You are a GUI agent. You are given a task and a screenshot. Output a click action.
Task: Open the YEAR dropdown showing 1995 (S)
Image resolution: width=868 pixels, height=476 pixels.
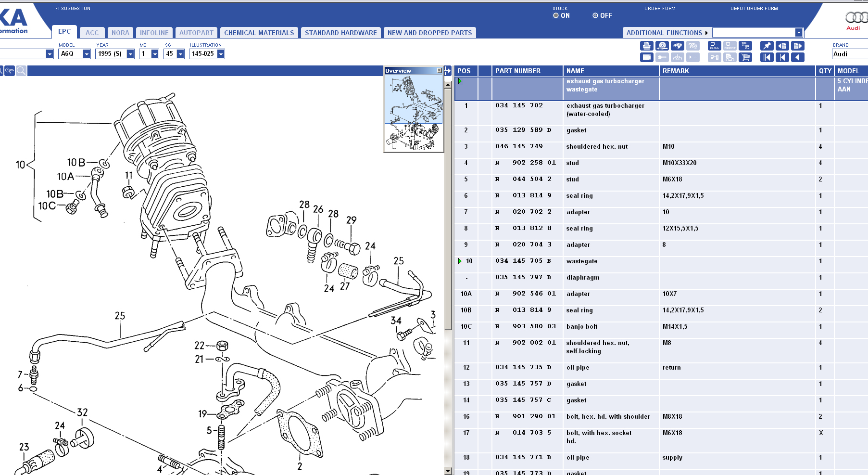point(130,54)
